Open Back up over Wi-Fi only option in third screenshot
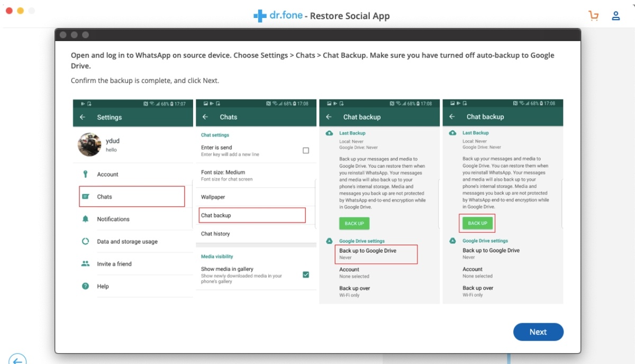Viewport: 635px width, 364px height. tap(355, 292)
